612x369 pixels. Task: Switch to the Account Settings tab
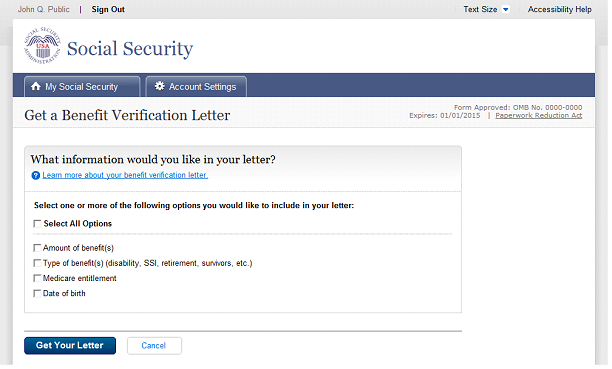pyautogui.click(x=196, y=86)
